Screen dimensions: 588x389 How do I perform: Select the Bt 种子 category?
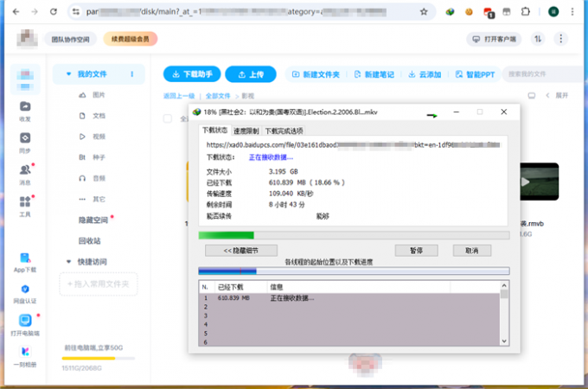92,157
